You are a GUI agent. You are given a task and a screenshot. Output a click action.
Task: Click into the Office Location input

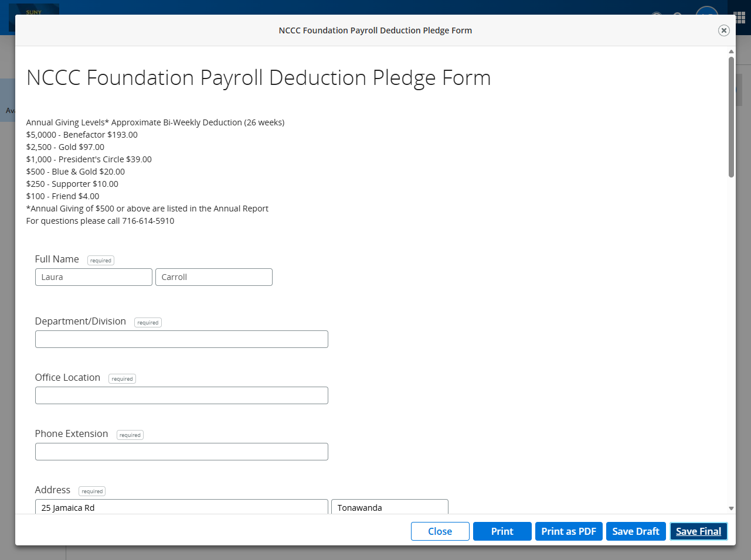click(182, 395)
